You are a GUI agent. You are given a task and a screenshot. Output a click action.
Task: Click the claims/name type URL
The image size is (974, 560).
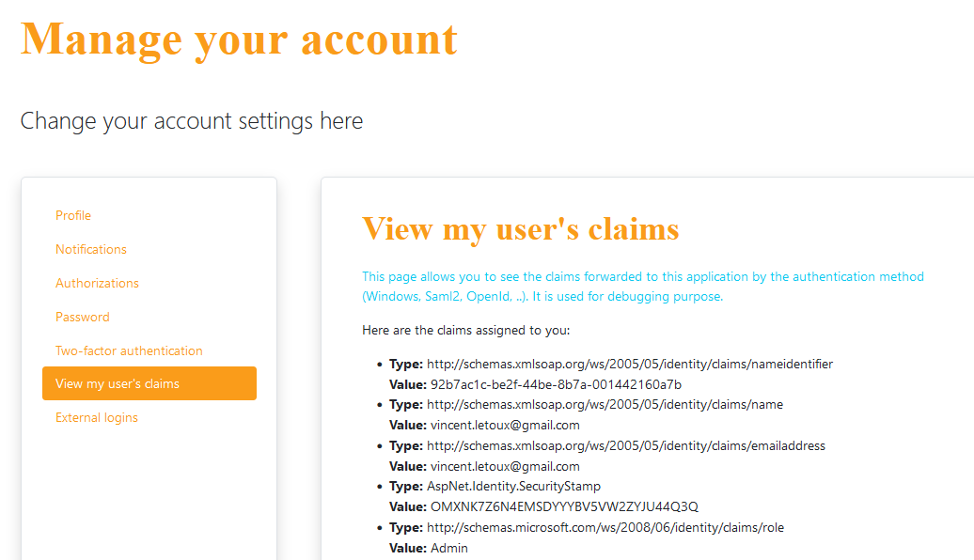click(605, 405)
